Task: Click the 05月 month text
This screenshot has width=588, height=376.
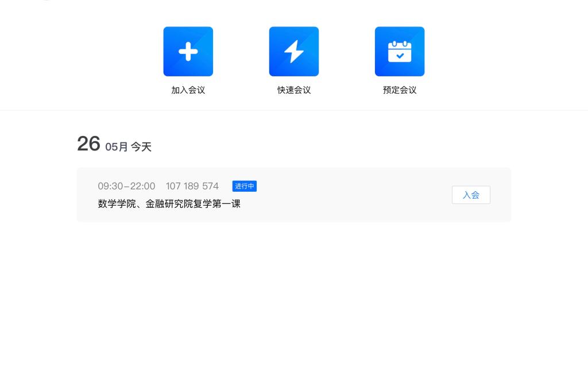Action: 117,147
